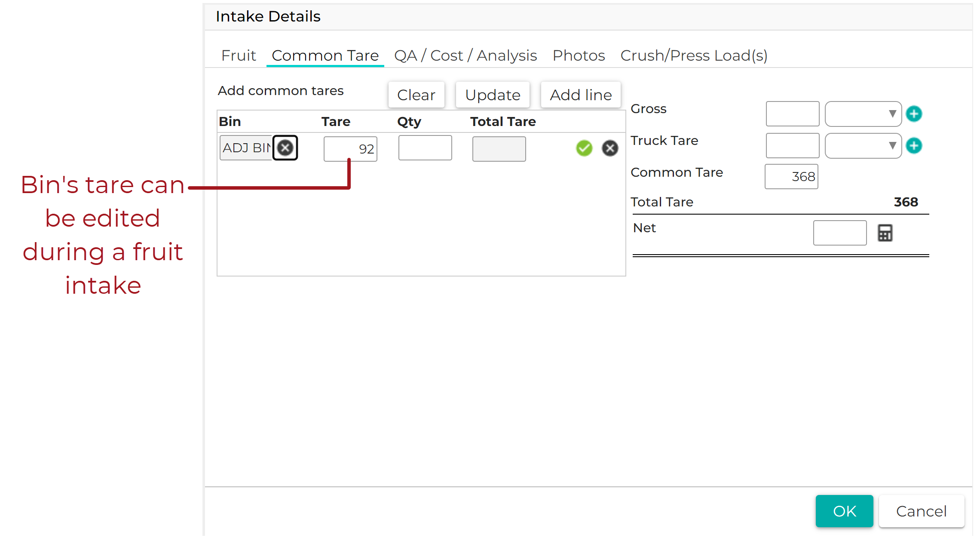The image size is (980, 541).
Task: Focus the Gross weight input
Action: pyautogui.click(x=793, y=114)
